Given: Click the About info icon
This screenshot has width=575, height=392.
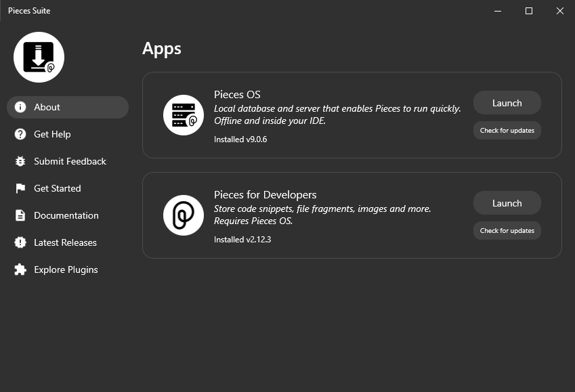Looking at the screenshot, I should [x=20, y=107].
